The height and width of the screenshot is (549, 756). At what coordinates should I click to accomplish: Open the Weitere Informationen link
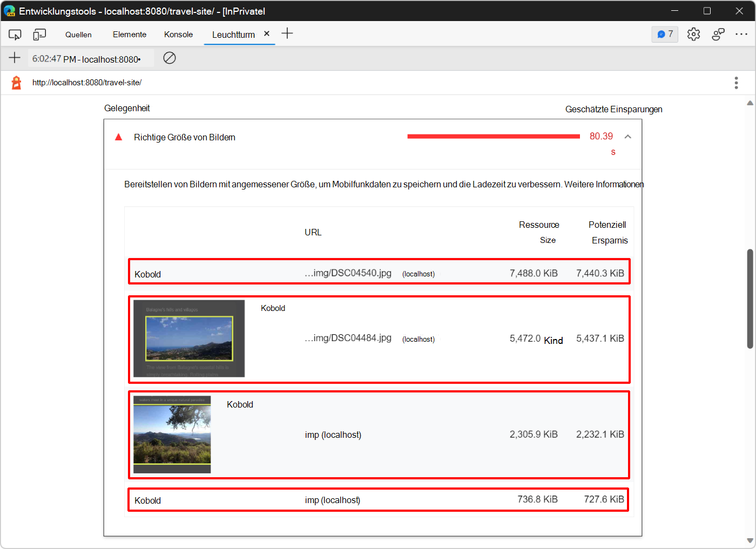(x=604, y=184)
